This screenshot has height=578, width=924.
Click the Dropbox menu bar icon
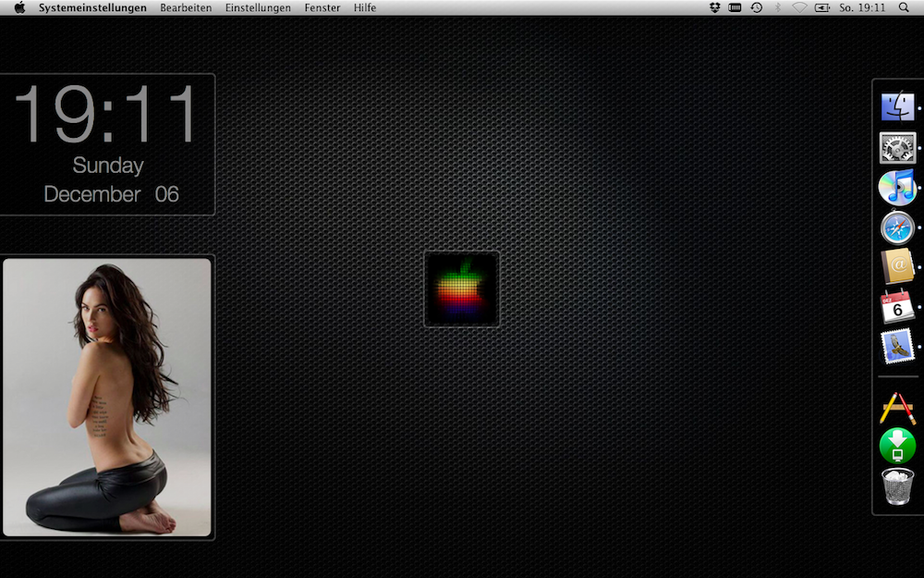[715, 7]
